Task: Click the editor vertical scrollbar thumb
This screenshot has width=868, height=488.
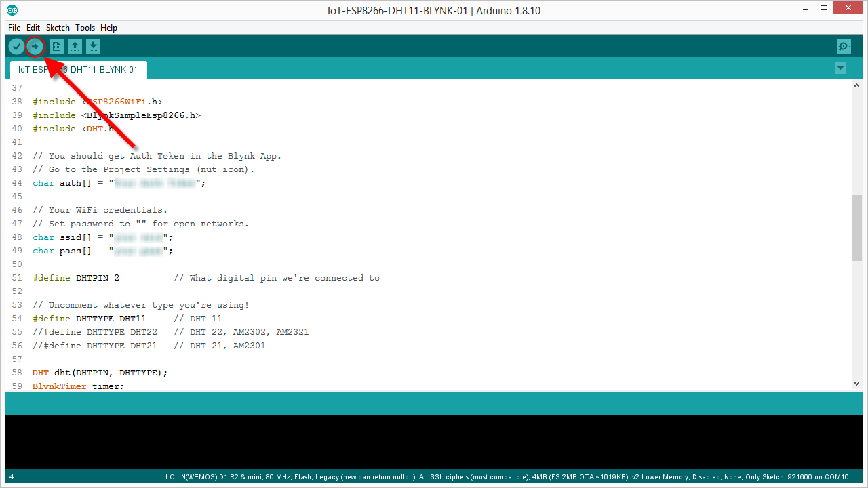Action: 857,228
